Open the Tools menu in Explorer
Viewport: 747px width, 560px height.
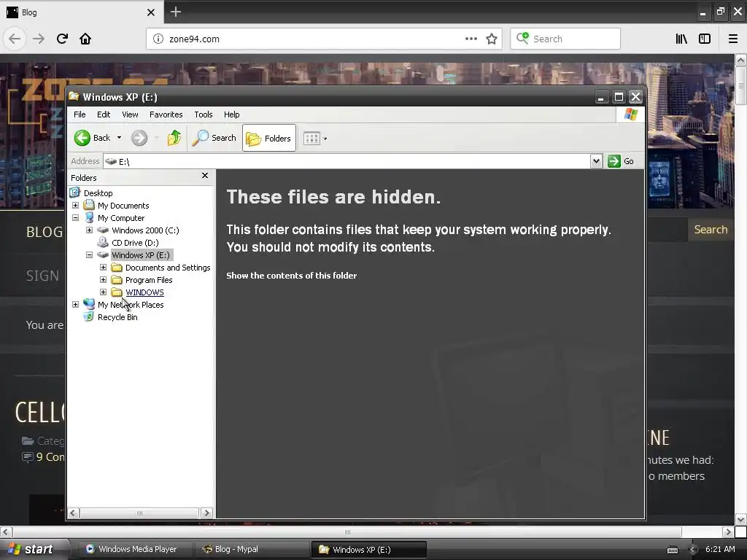tap(204, 114)
